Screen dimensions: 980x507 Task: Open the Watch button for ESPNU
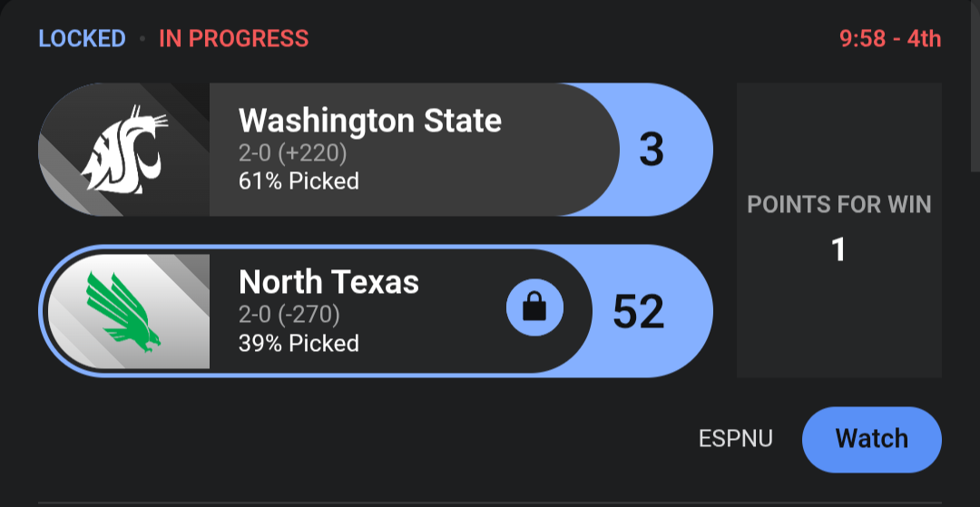871,439
